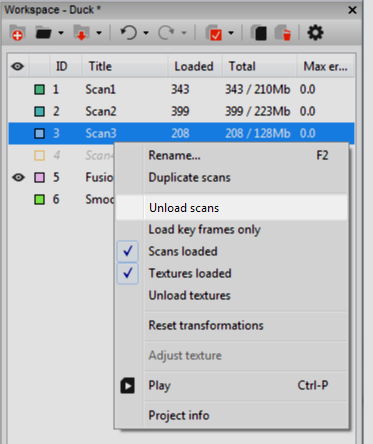Click the redo arrow icon
Screen dimensions: 373x444
tap(166, 33)
